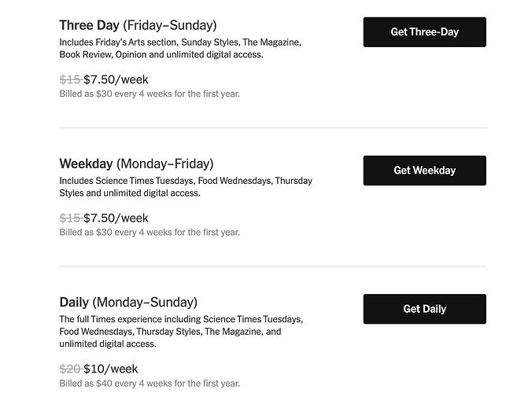The height and width of the screenshot is (393, 532).
Task: Click the (Monday–Sunday) day range text
Action: click(145, 302)
